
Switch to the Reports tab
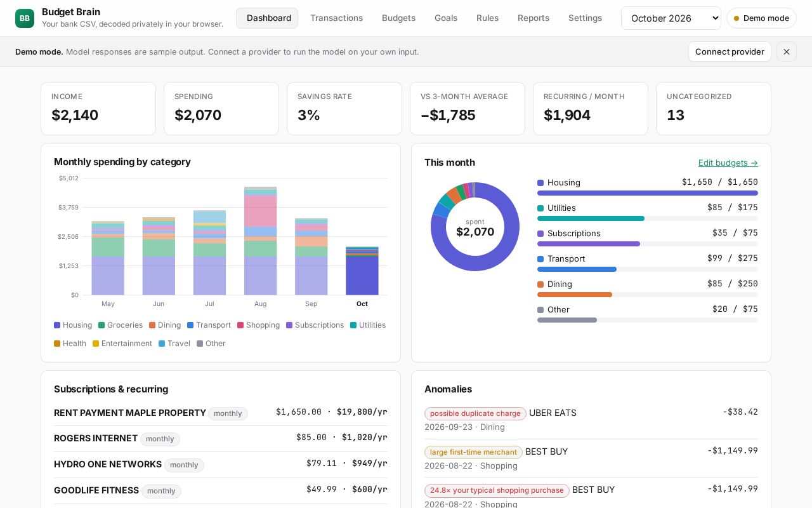click(534, 18)
